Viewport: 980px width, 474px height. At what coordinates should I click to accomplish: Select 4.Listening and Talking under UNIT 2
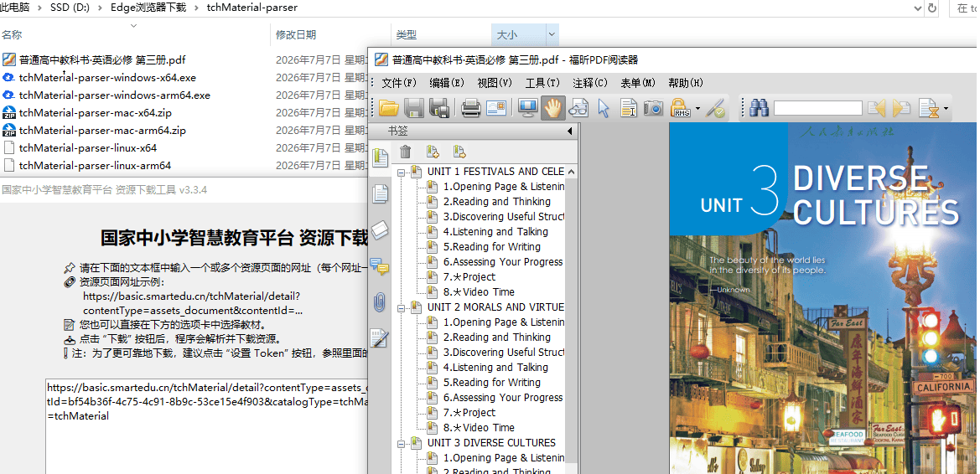(495, 368)
